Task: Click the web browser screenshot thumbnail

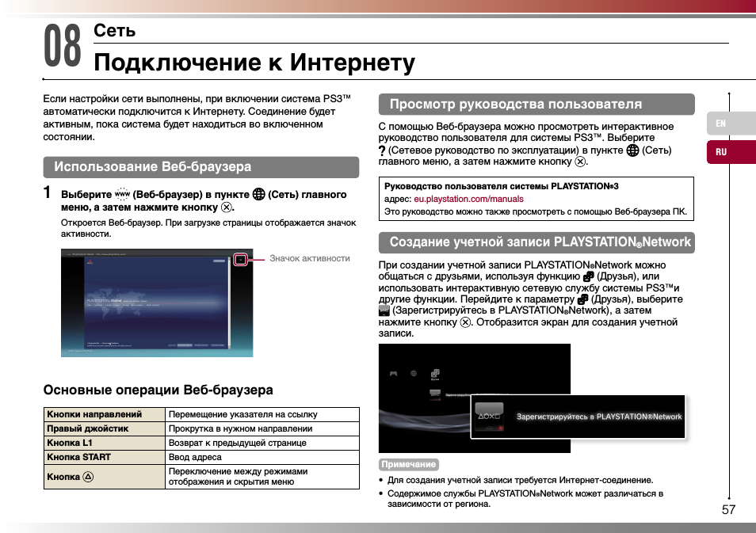Action: [x=151, y=303]
